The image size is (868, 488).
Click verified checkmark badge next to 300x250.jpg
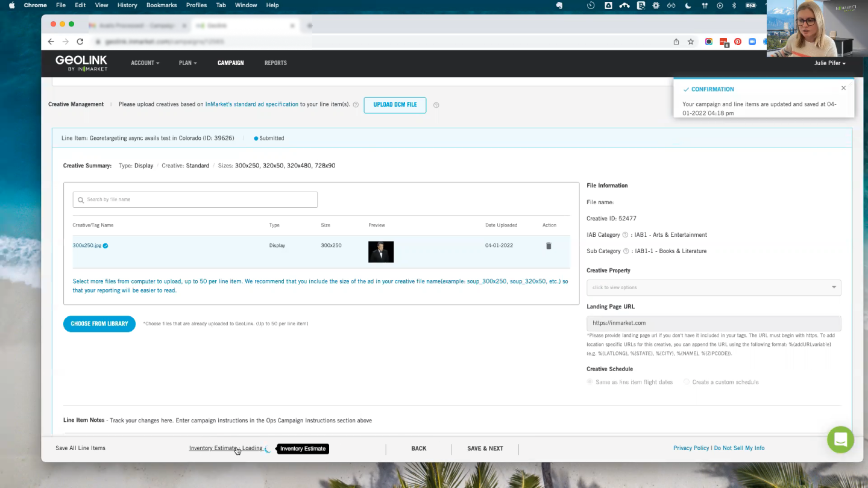click(x=105, y=246)
